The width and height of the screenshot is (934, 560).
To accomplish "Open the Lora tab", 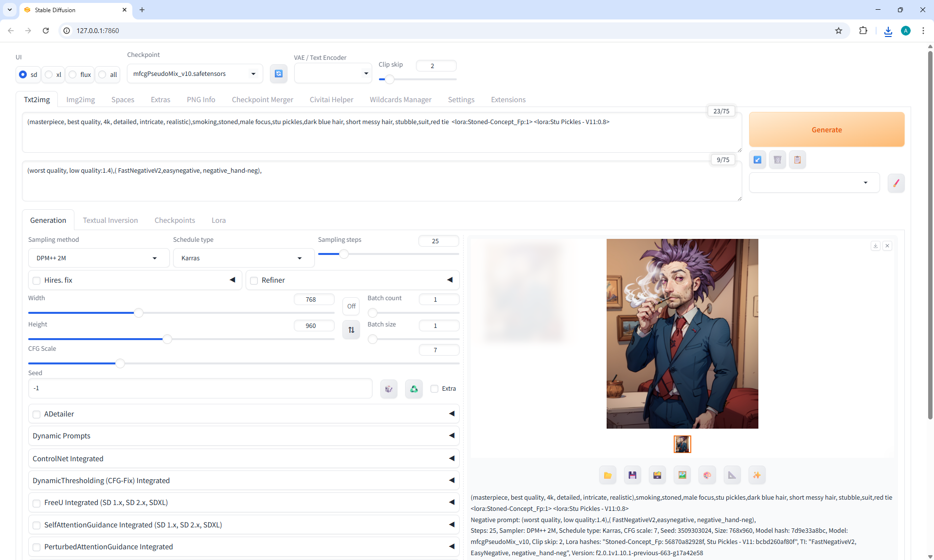I will (218, 220).
